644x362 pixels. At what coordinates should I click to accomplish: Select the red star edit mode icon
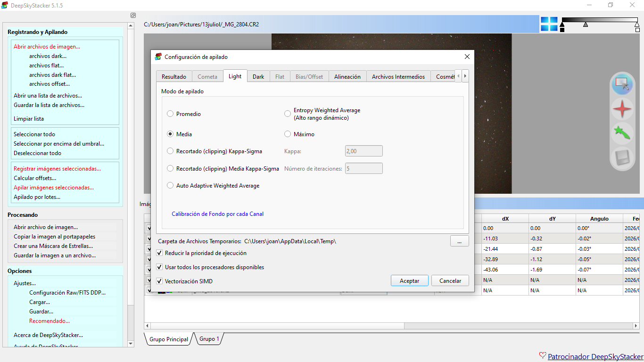tap(622, 109)
